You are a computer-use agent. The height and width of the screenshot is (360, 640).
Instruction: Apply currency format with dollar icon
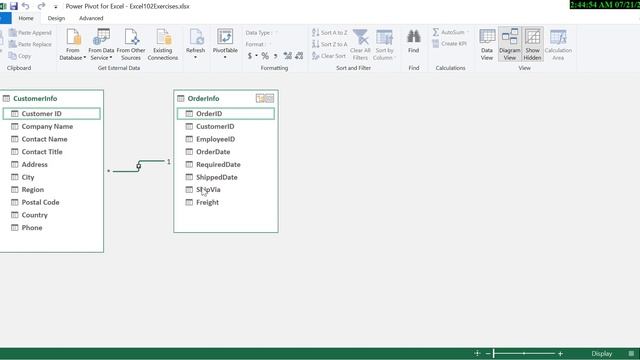[x=250, y=56]
